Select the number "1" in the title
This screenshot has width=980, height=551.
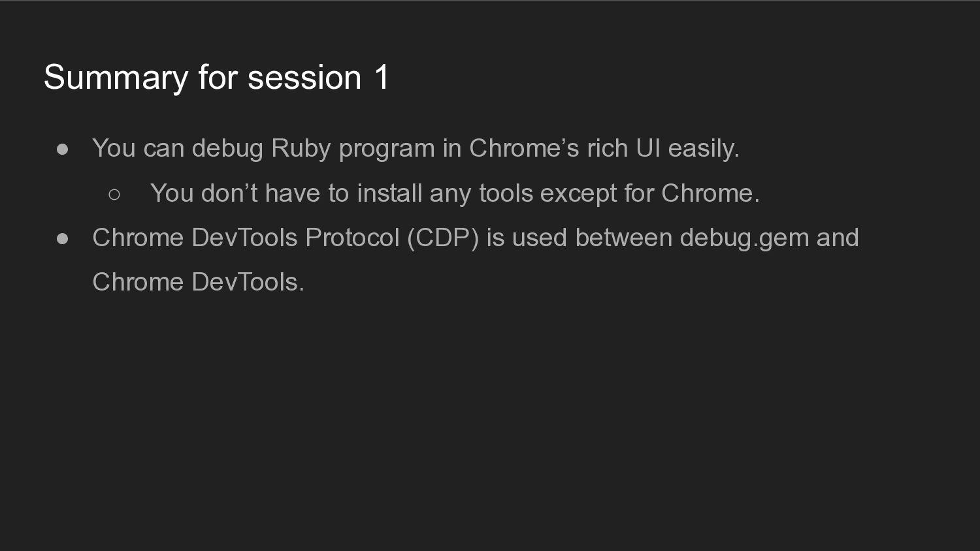click(x=382, y=77)
